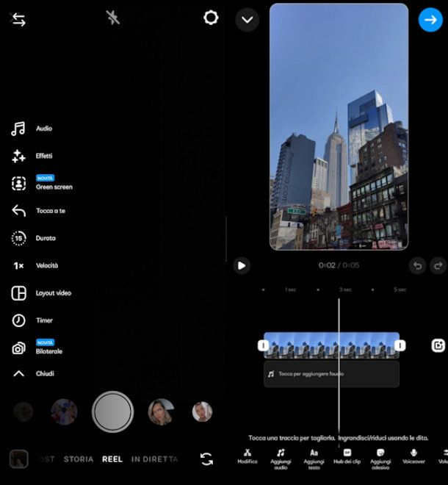The image size is (448, 485).
Task: Tap 'Tocca per aggiungere l'audio' track
Action: coord(331,374)
